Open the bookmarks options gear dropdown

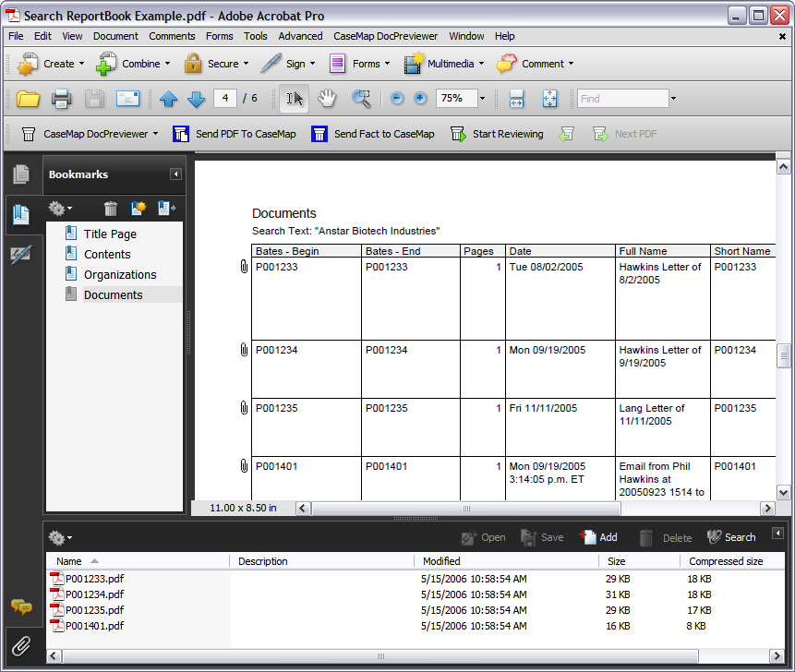tap(60, 209)
